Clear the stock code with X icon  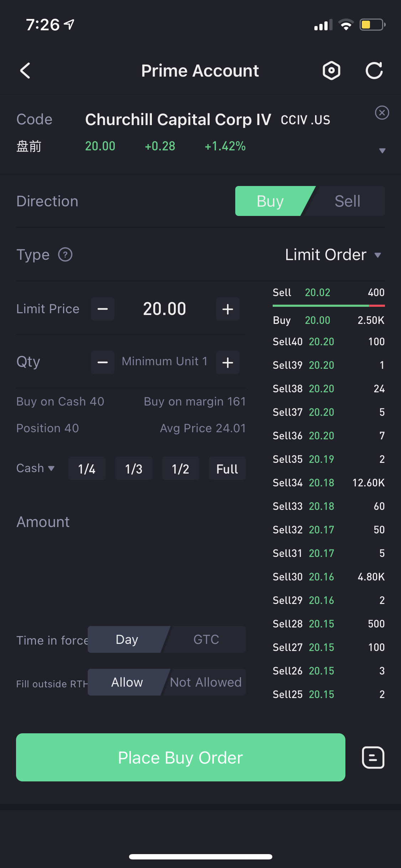(382, 113)
